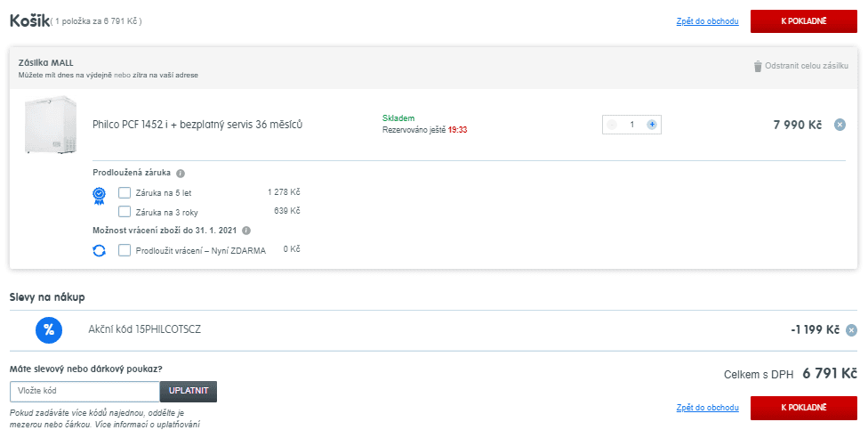Enable Prodloužit vrácení – Nyní ZDARMA
The image size is (868, 430).
pos(125,250)
